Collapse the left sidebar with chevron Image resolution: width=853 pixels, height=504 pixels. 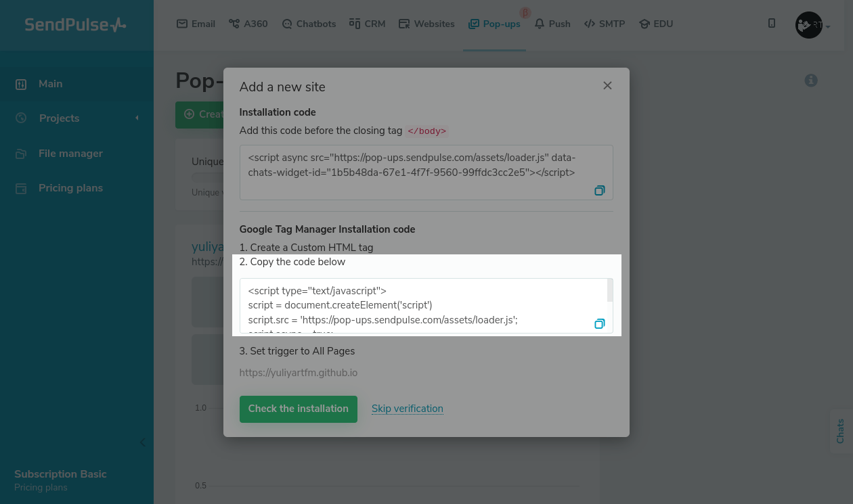click(142, 442)
